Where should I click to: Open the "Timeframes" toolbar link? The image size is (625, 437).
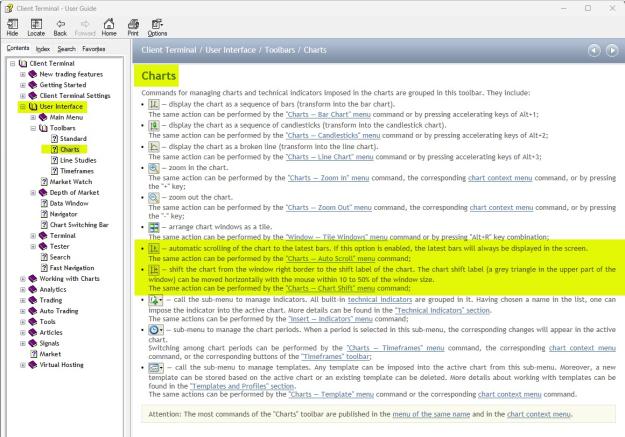point(336,356)
